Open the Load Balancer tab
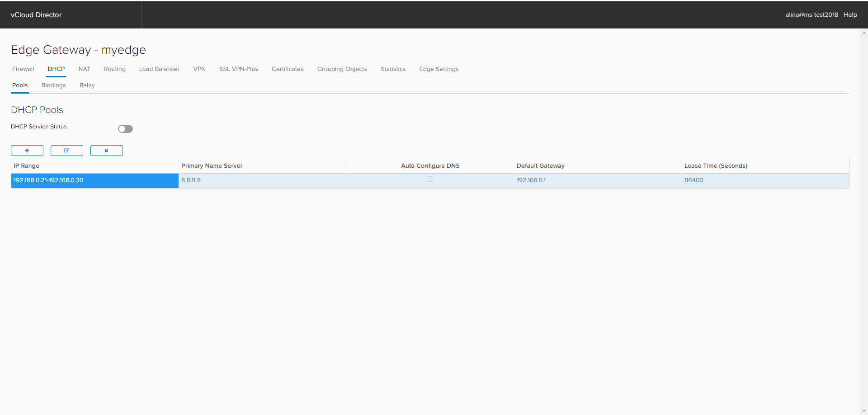The image size is (868, 415). tap(159, 69)
